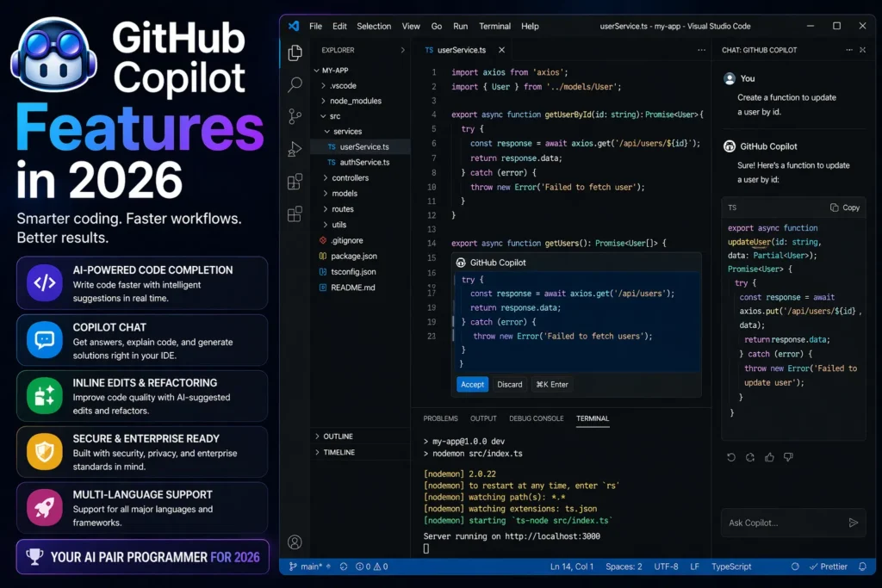Screen dimensions: 882x588
Task: Open the Run menu
Action: [x=460, y=26]
